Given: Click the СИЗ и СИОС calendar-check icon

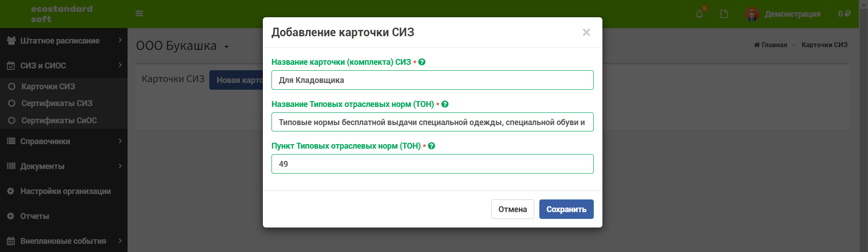Looking at the screenshot, I should pyautogui.click(x=11, y=66).
